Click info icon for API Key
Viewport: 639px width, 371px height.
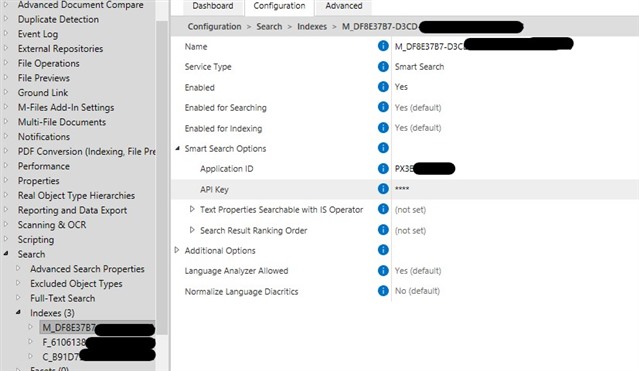pyautogui.click(x=383, y=189)
